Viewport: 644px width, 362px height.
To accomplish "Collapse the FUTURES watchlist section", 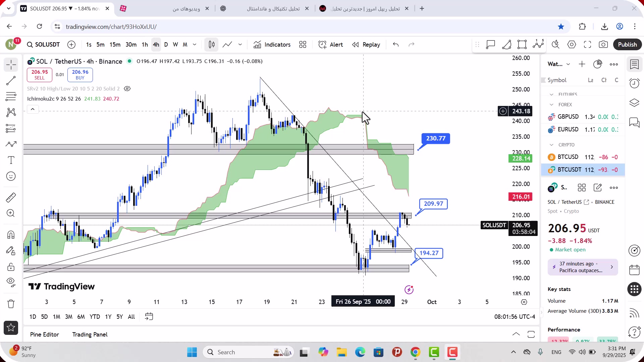I will point(552,95).
